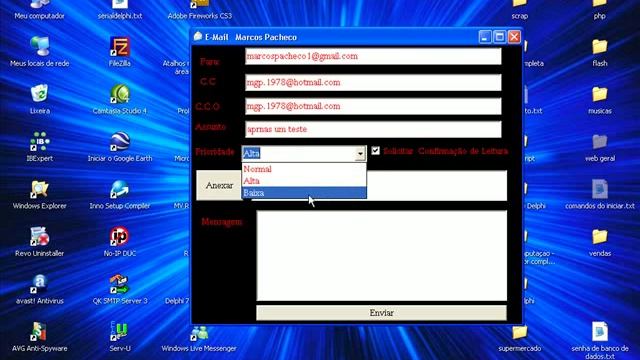Maximize the E-Mail window
640x360 pixels.
[x=499, y=37]
